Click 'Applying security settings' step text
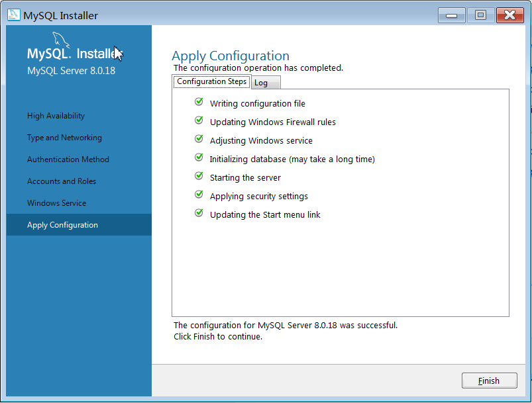Image resolution: width=532 pixels, height=403 pixels. click(259, 197)
